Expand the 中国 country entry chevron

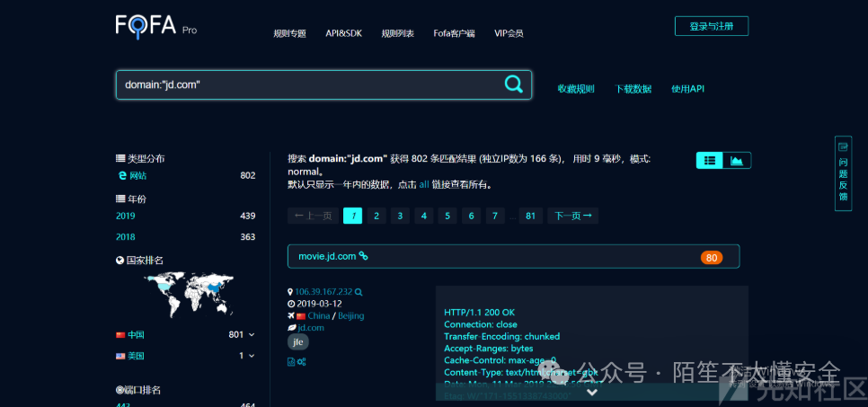252,334
